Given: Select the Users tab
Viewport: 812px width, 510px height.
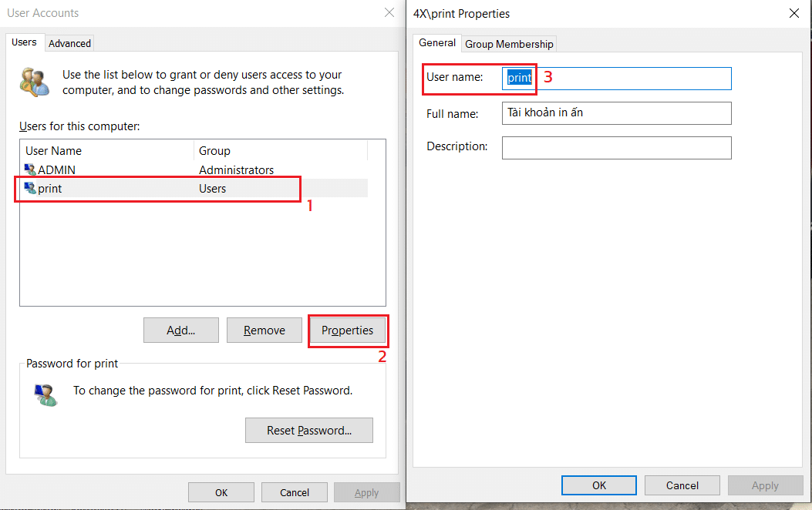Looking at the screenshot, I should [24, 42].
